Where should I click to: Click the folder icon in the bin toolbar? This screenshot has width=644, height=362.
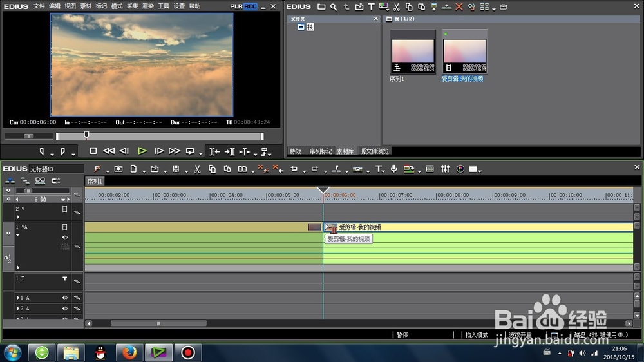(321, 6)
